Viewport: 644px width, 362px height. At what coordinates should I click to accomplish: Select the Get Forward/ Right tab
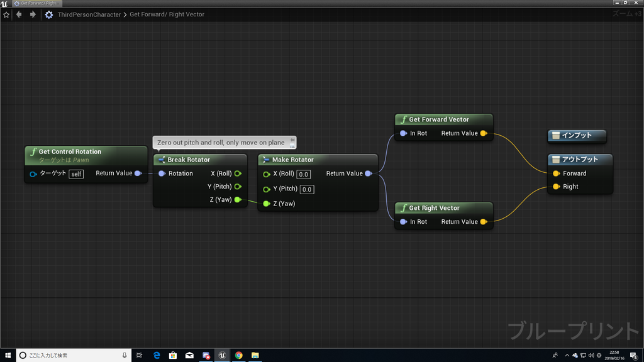click(x=36, y=3)
